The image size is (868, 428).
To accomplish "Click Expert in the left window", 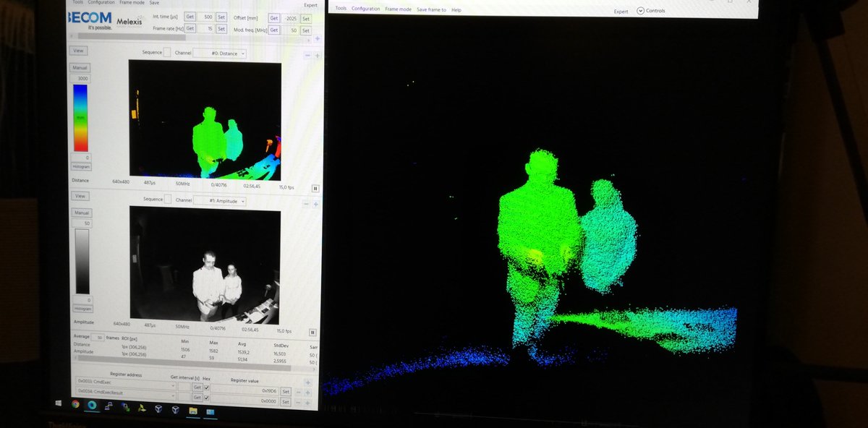I will [311, 5].
